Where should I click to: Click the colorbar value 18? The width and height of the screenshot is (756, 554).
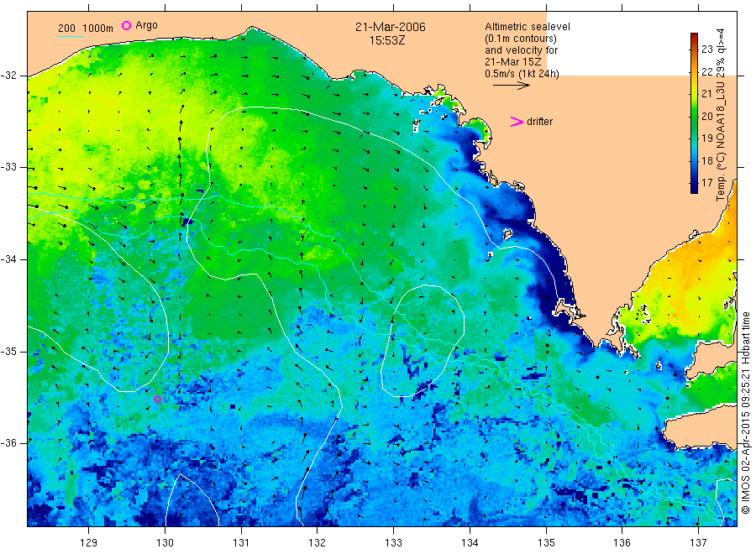pos(706,160)
